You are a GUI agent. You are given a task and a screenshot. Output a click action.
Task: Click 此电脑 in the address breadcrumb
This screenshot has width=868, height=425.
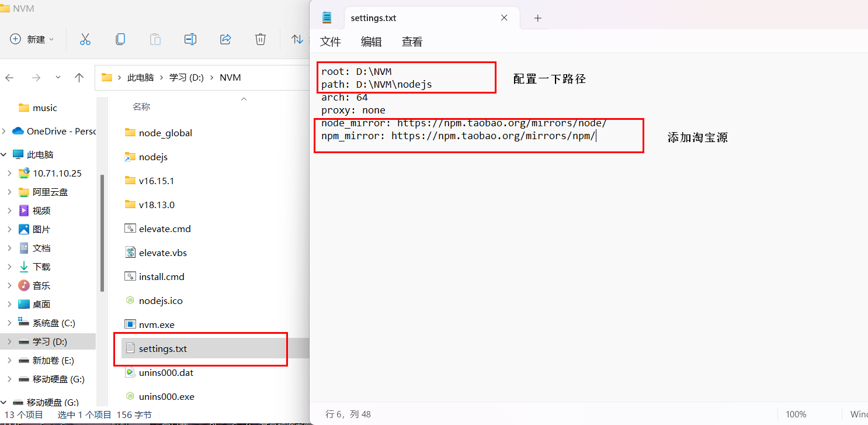pos(140,77)
